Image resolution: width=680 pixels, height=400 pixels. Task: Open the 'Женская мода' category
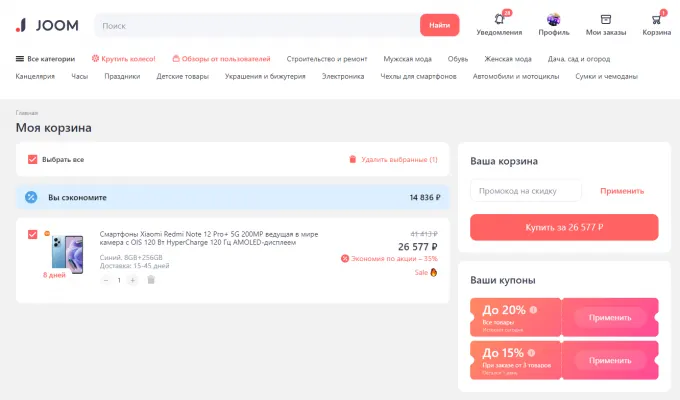point(509,59)
